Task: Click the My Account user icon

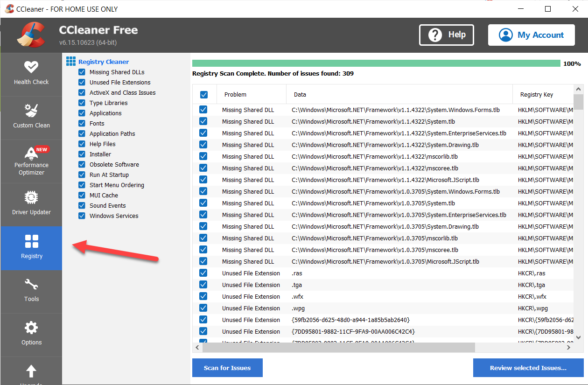Action: pyautogui.click(x=505, y=35)
